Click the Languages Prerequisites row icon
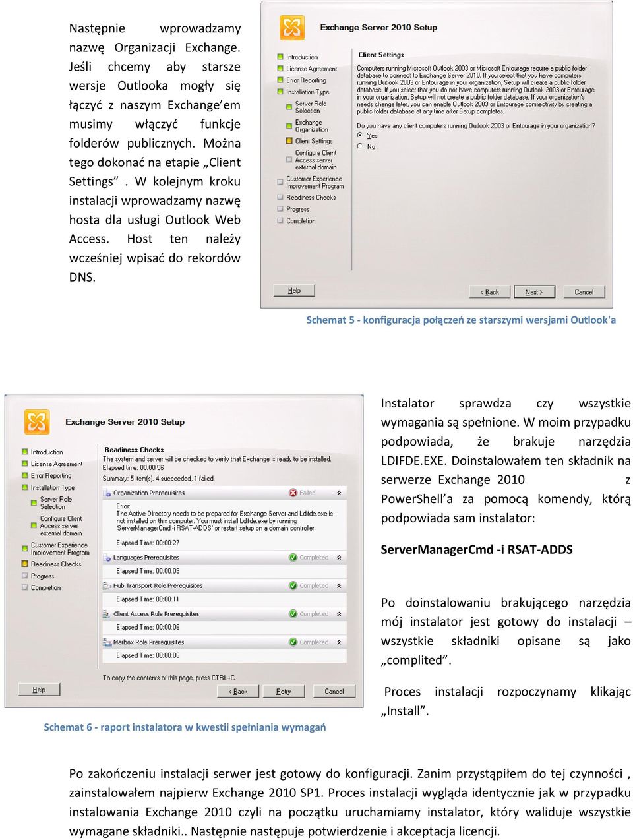The width and height of the screenshot is (633, 840). [x=107, y=557]
